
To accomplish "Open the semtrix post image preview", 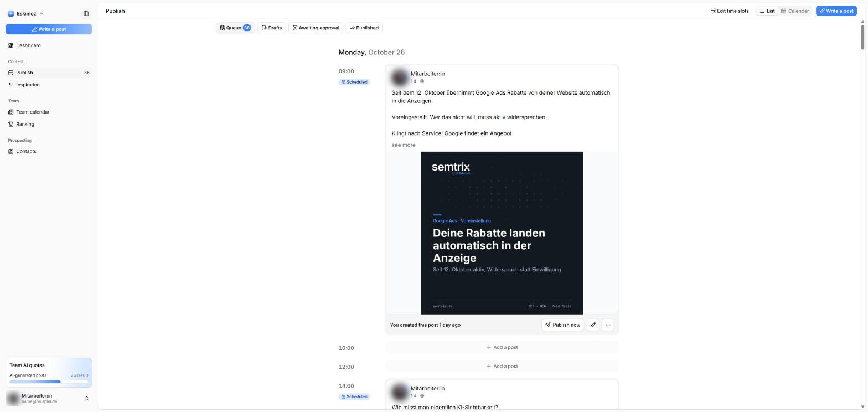I will (502, 233).
